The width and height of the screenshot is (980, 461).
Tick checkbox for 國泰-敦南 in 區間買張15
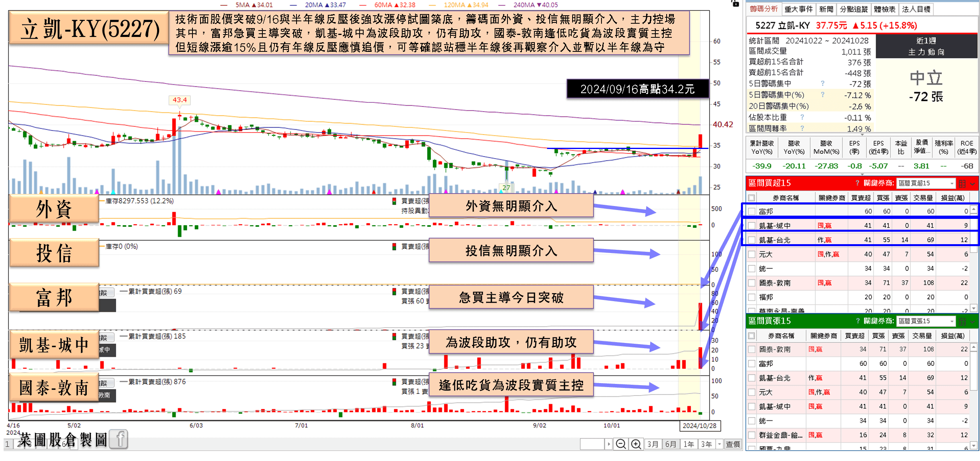pos(752,349)
